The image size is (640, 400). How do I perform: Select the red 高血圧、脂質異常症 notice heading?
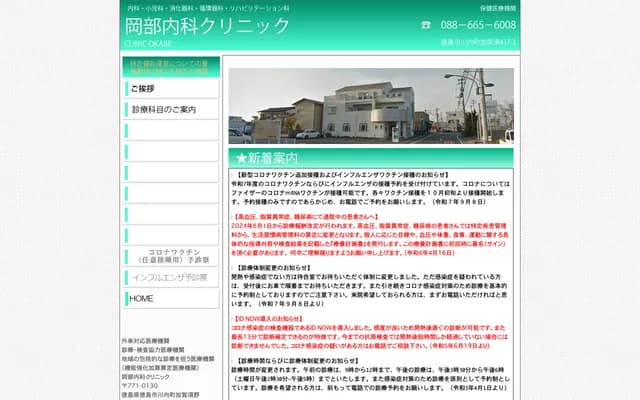(x=306, y=217)
